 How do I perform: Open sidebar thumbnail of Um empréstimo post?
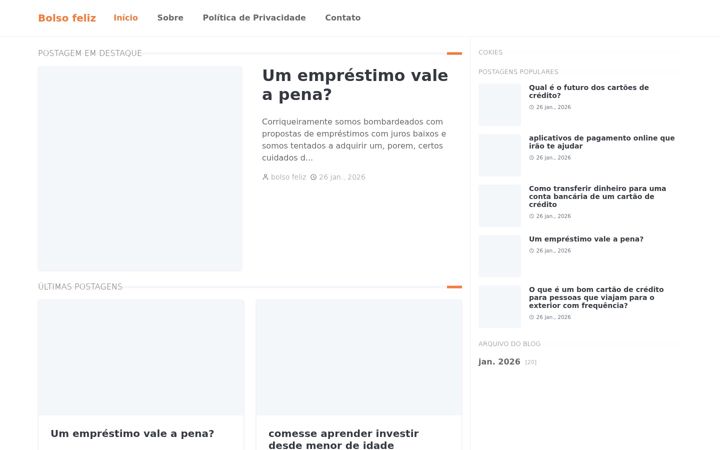coord(500,256)
